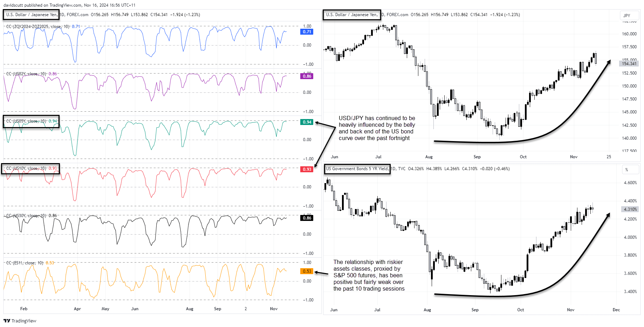Click the Apr label on correlation time axis
This screenshot has width=644, height=327.
tap(77, 309)
